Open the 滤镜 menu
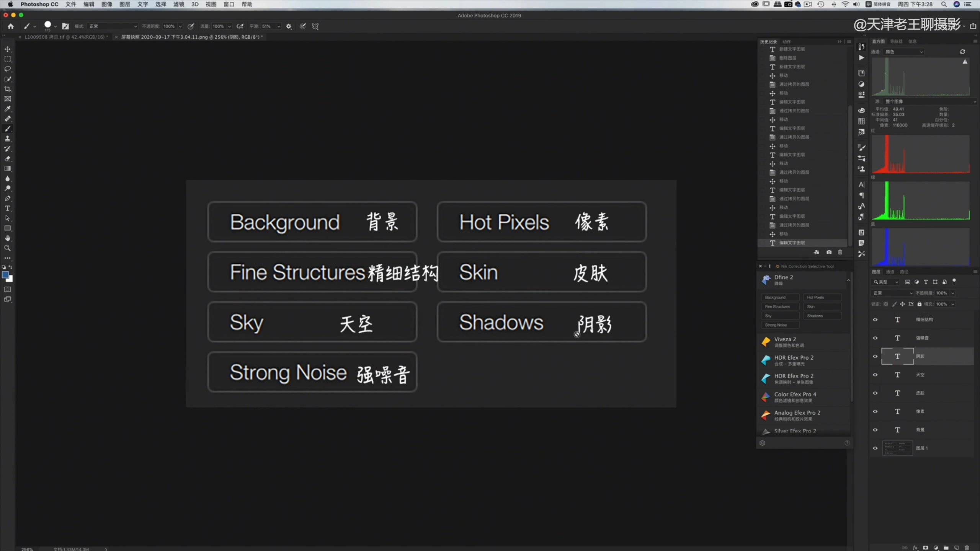Viewport: 980px width, 551px height. tap(178, 4)
